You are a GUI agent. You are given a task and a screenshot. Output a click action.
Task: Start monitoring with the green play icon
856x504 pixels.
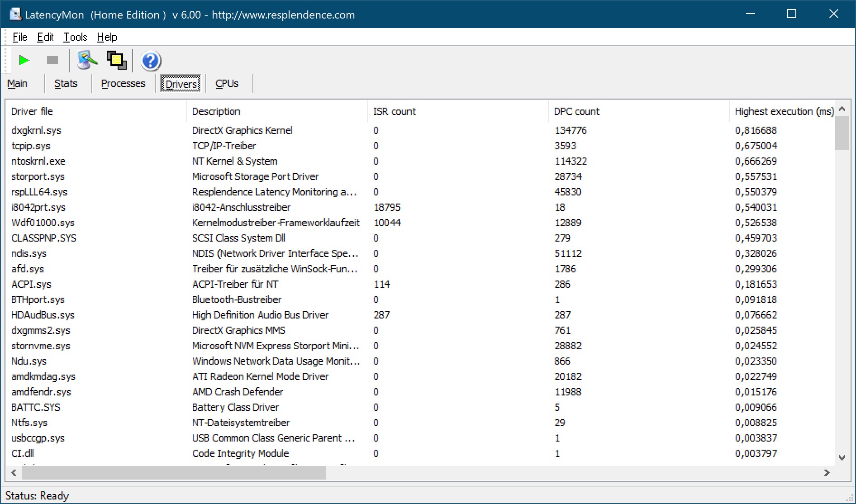[x=24, y=60]
